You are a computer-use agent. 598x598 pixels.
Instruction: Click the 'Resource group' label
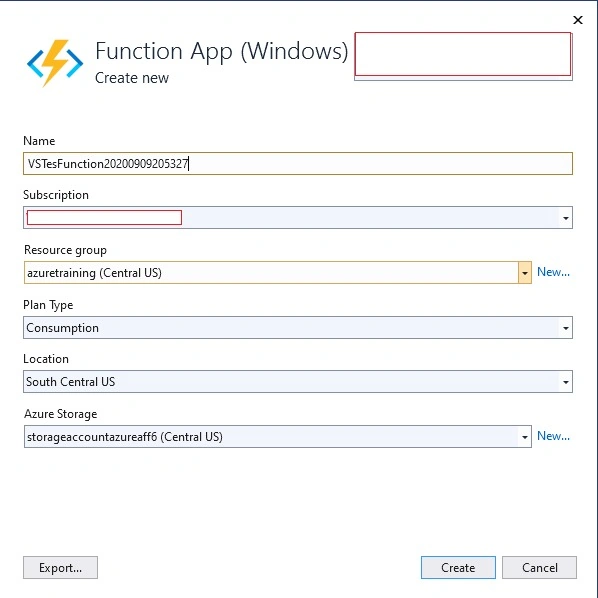pyautogui.click(x=65, y=250)
